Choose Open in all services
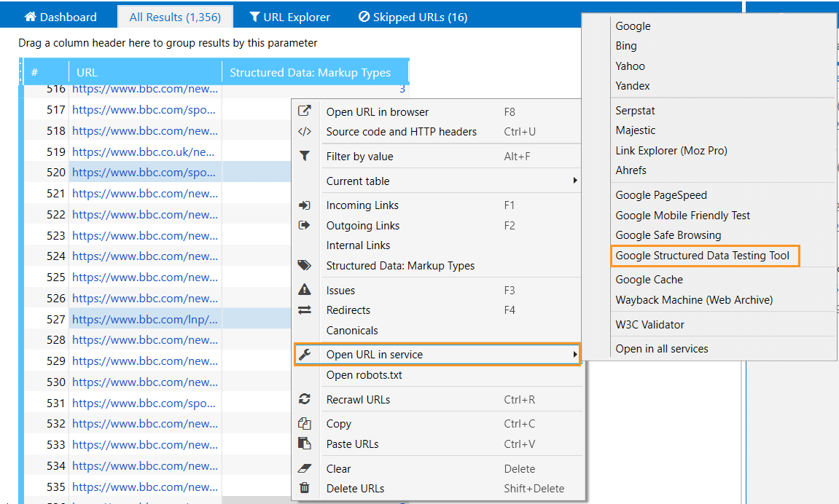Screen dimensions: 839x504 click(x=661, y=348)
